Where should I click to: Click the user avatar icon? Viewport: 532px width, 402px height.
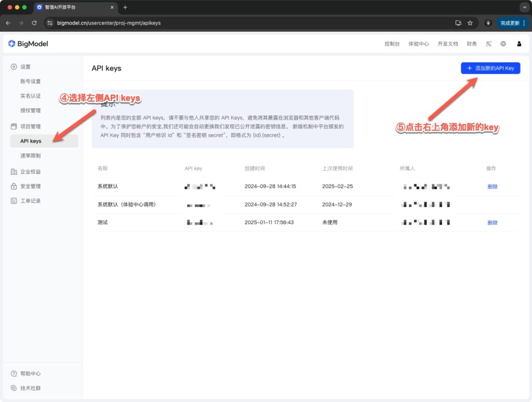tap(519, 44)
